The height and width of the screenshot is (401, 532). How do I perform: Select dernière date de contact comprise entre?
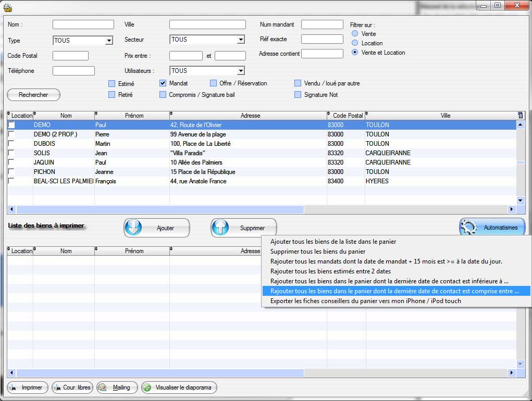point(397,291)
